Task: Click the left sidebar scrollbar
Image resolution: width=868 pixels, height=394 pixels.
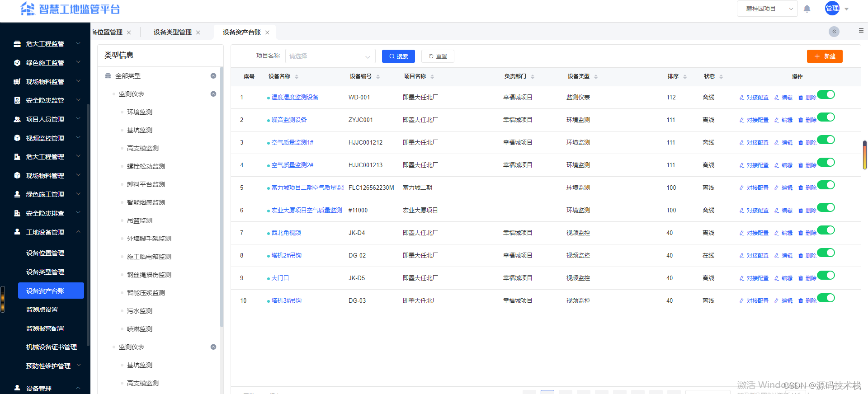Action: [88, 226]
